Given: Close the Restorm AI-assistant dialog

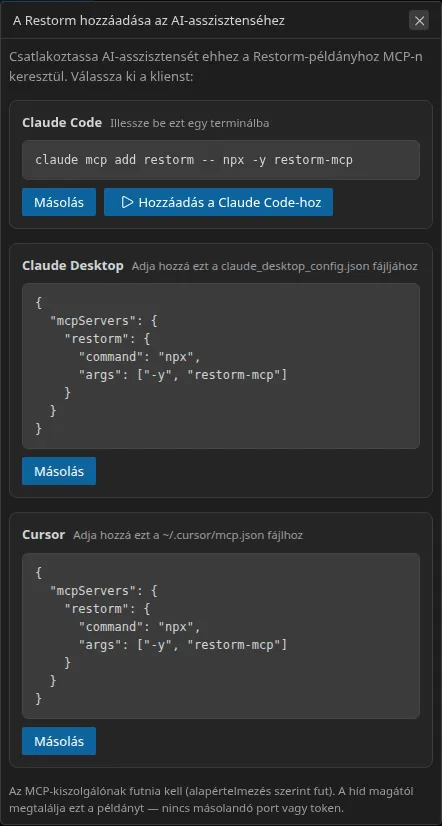Looking at the screenshot, I should click(419, 21).
